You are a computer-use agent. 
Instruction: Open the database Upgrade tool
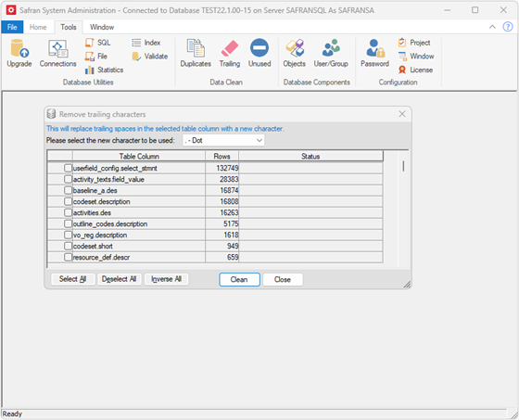tap(19, 54)
